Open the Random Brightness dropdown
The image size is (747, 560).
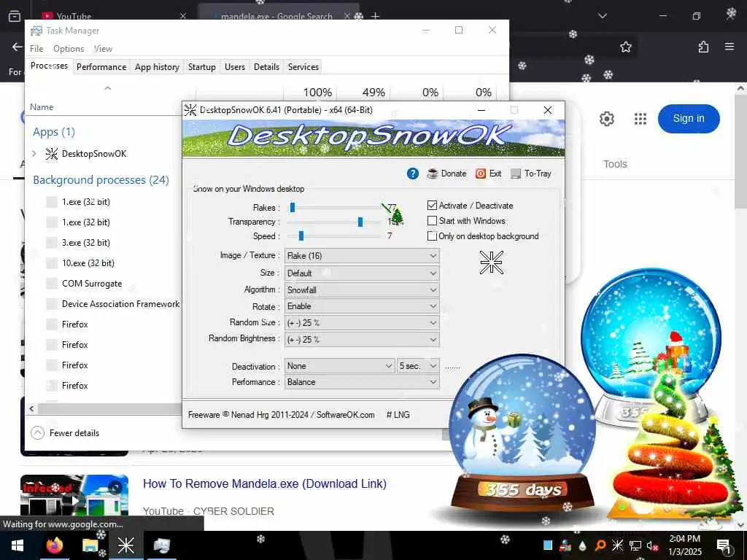362,340
